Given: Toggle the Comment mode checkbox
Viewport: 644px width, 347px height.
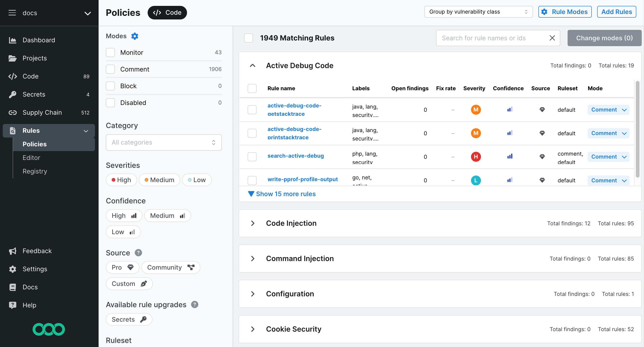Looking at the screenshot, I should [x=110, y=69].
